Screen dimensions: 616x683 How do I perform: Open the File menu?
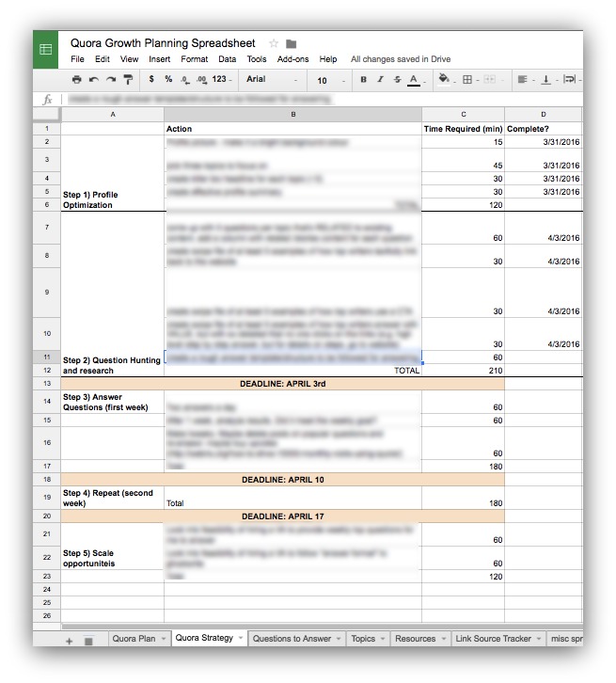click(77, 59)
